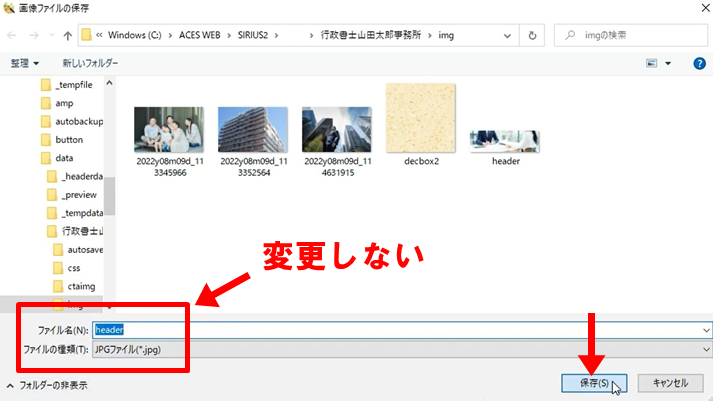The height and width of the screenshot is (401, 713).
Task: Click the view layout icon
Action: 653,63
